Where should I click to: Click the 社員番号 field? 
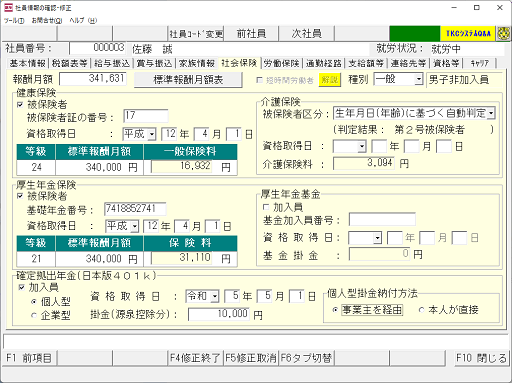point(98,48)
